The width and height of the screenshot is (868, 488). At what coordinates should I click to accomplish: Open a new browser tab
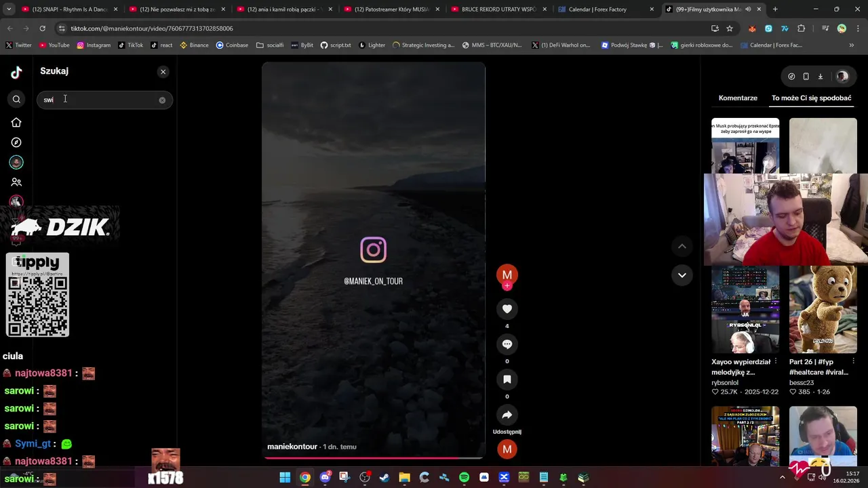click(775, 9)
